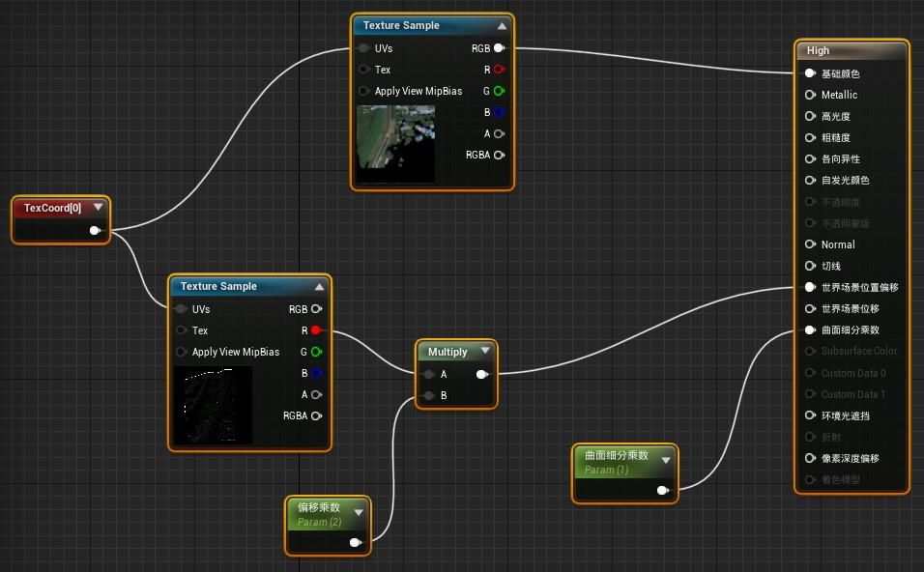Click RGBA output pin of lower Texture Sample
The width and height of the screenshot is (924, 572).
[316, 415]
